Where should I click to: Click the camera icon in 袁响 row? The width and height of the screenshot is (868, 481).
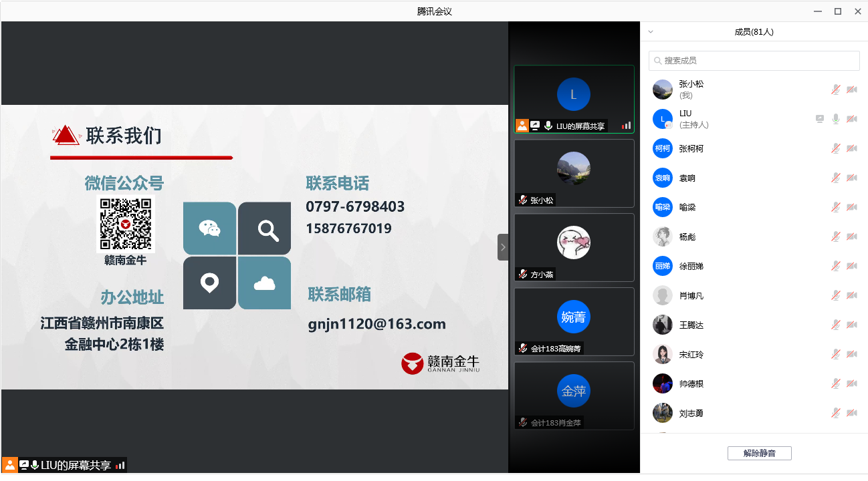tap(852, 178)
